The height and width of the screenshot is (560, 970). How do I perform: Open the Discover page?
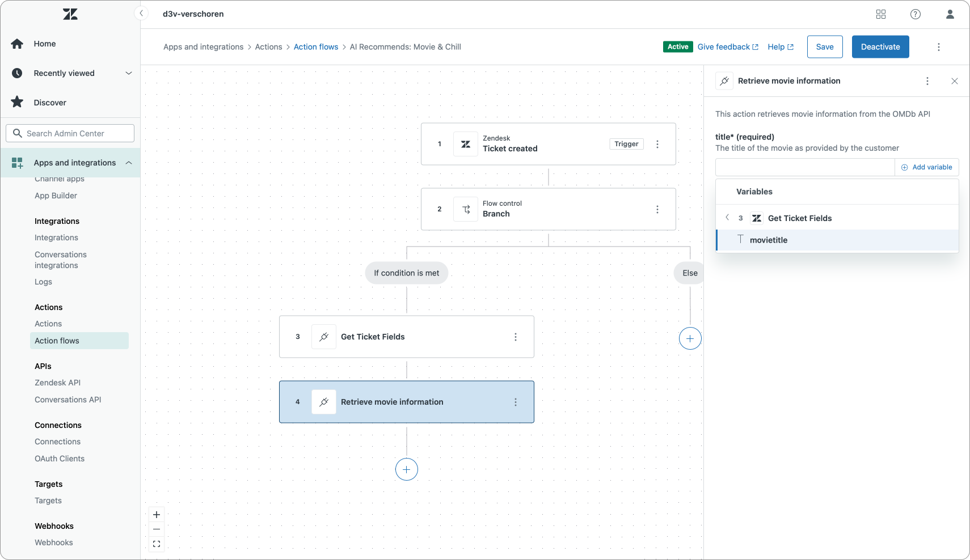50,103
